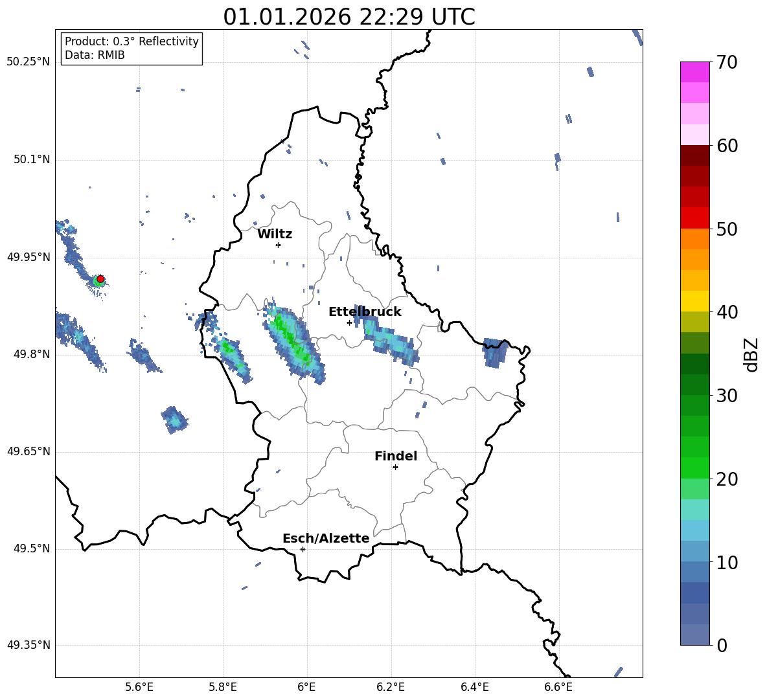Click the 6°E longitude label

click(x=306, y=687)
